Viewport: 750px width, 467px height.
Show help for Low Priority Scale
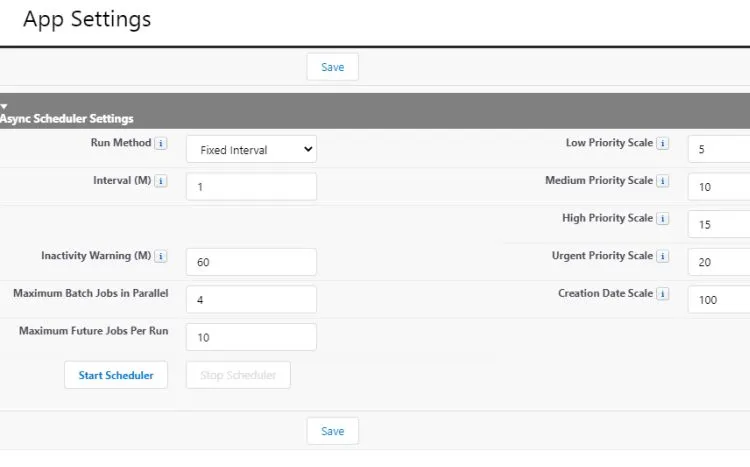(662, 143)
